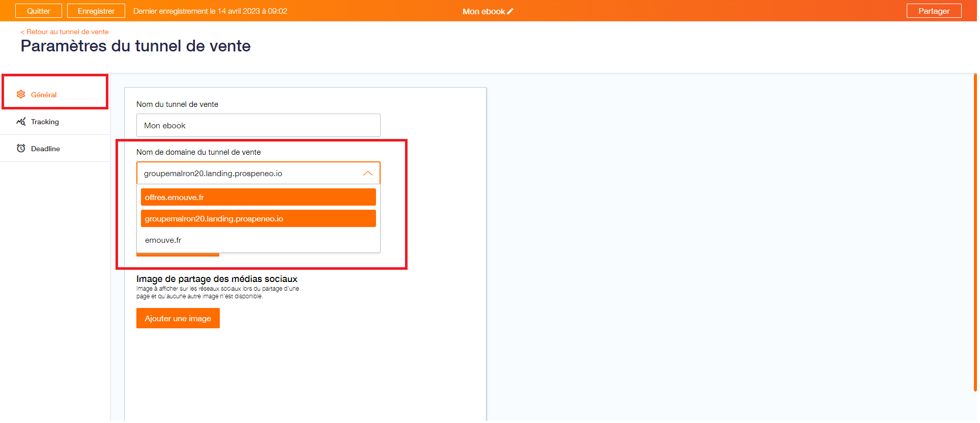
Task: Click the Nom de domaine du tunnel de vente label
Action: tap(198, 152)
